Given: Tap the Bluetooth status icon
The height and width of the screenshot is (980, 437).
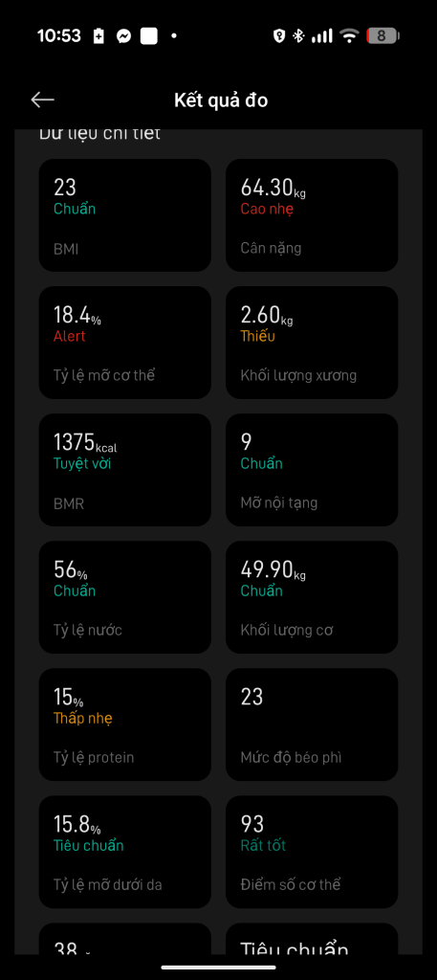Looking at the screenshot, I should tap(298, 36).
